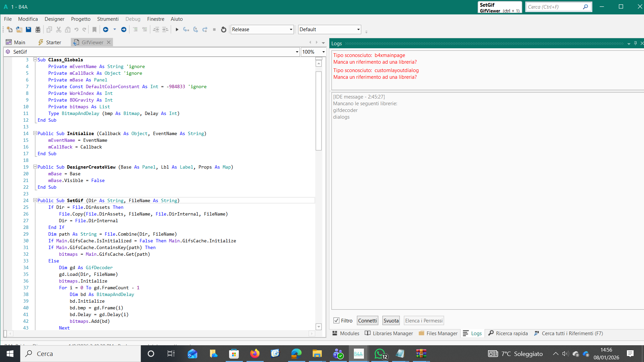The height and width of the screenshot is (362, 644).
Task: Switch to the Starter module tab
Action: click(x=50, y=42)
